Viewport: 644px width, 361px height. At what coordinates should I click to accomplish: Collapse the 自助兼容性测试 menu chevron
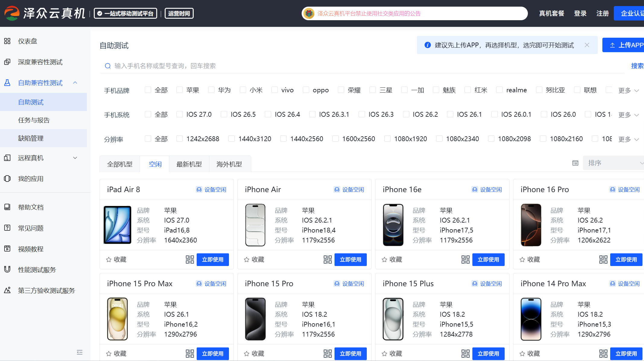point(75,83)
